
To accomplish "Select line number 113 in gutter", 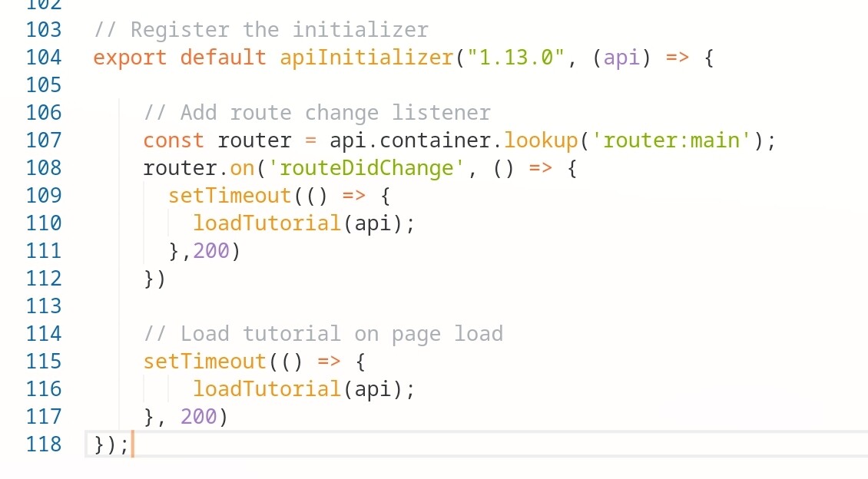I will tap(44, 306).
